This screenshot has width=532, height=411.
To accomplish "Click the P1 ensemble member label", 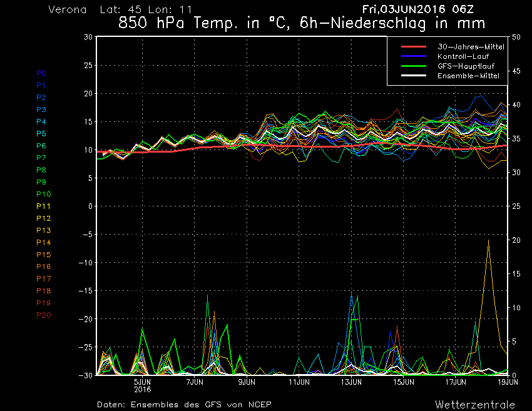I will point(41,86).
